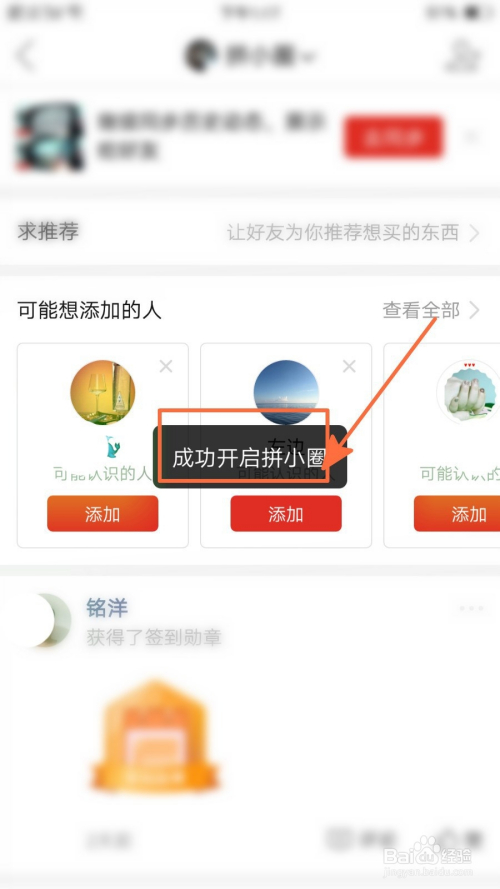500x889 pixels.
Task: Tap the back arrow at top left
Action: point(25,56)
